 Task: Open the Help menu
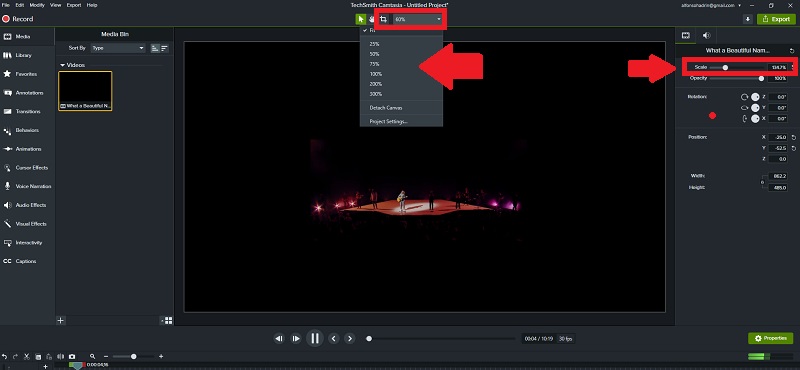[x=92, y=5]
